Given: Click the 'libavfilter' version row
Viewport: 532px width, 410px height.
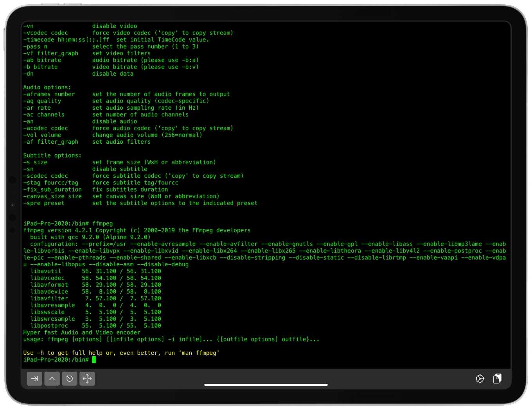Looking at the screenshot, I should coord(96,298).
